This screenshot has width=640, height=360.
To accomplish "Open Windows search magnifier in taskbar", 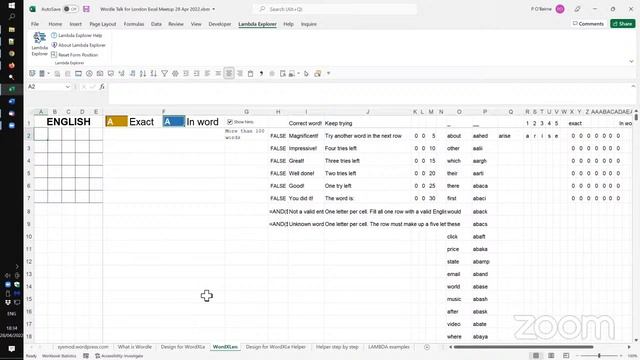I will pos(11,17).
